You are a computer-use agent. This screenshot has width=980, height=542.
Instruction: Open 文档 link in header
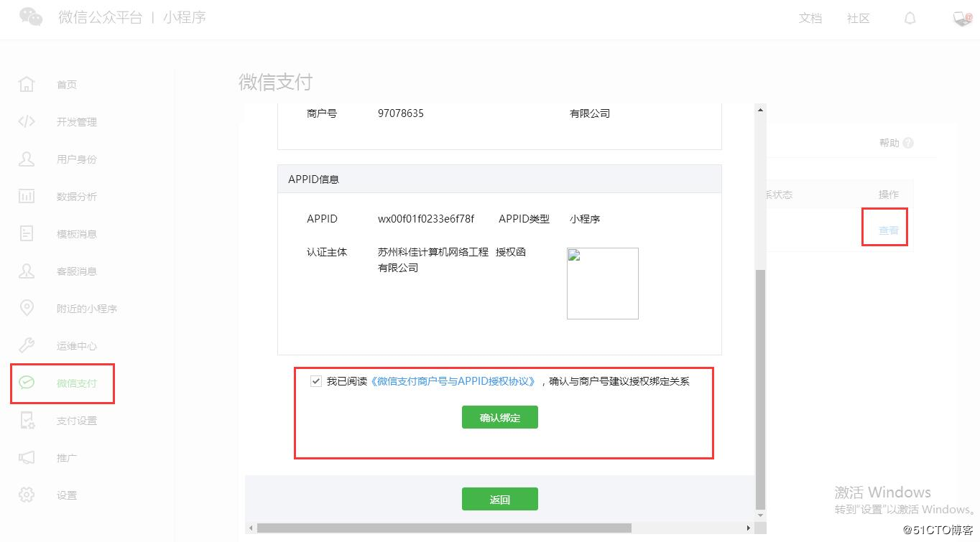810,19
